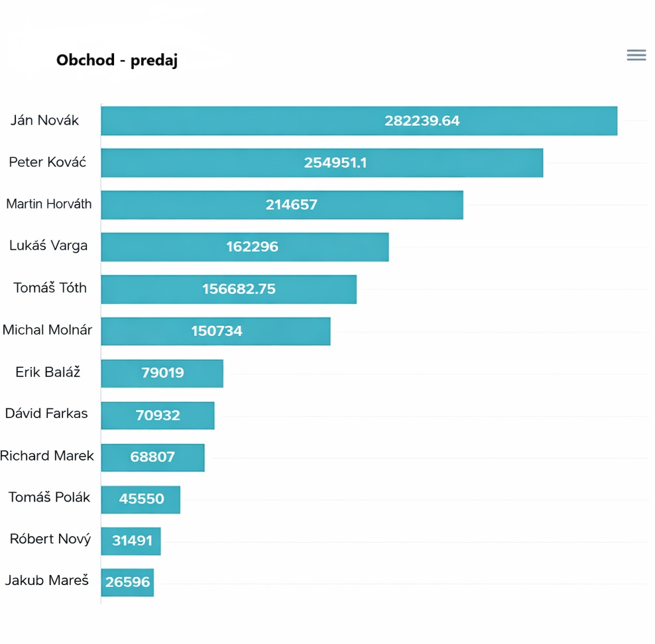Click the Martin Horváth axis label
The image size is (655, 644).
point(49,204)
